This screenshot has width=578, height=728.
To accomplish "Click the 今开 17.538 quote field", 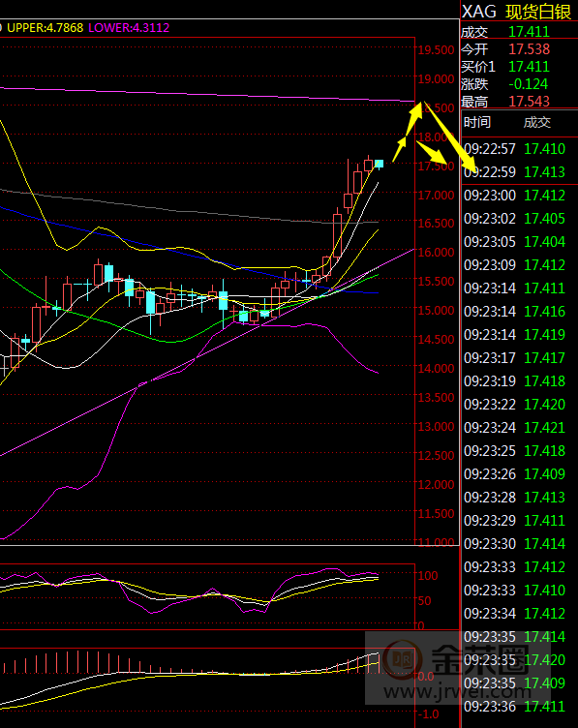I will (505, 49).
